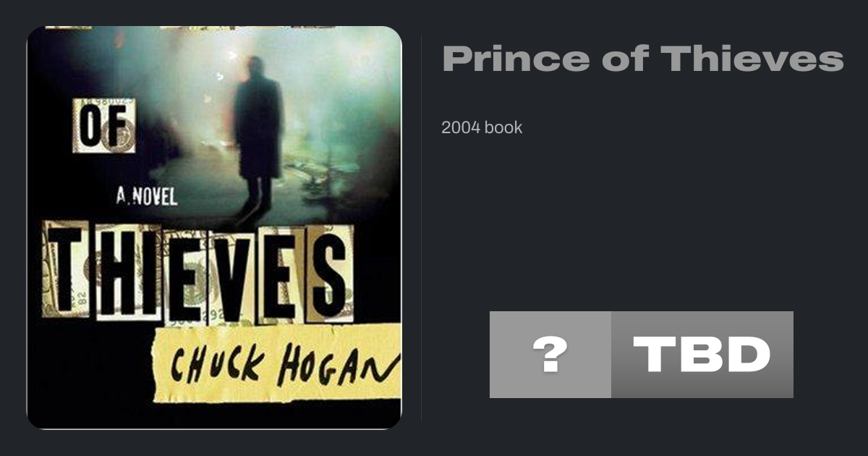
Task: Click the vertical divider beside the cover
Action: 421,228
